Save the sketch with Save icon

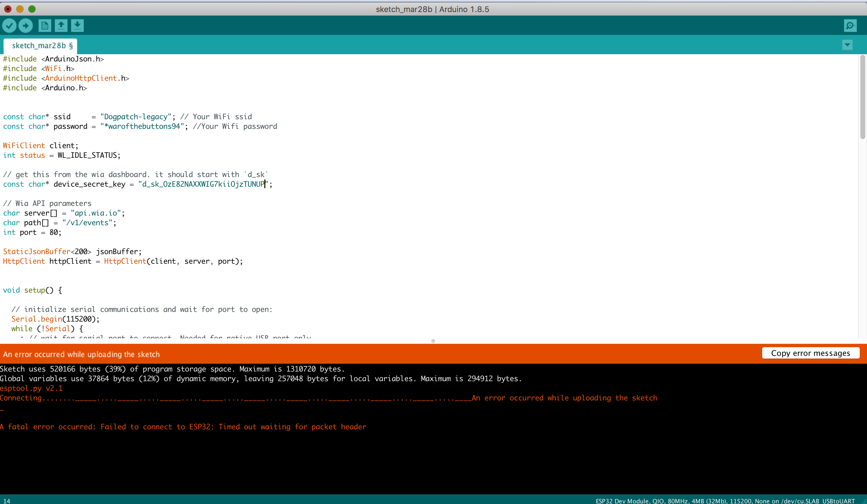coord(77,25)
